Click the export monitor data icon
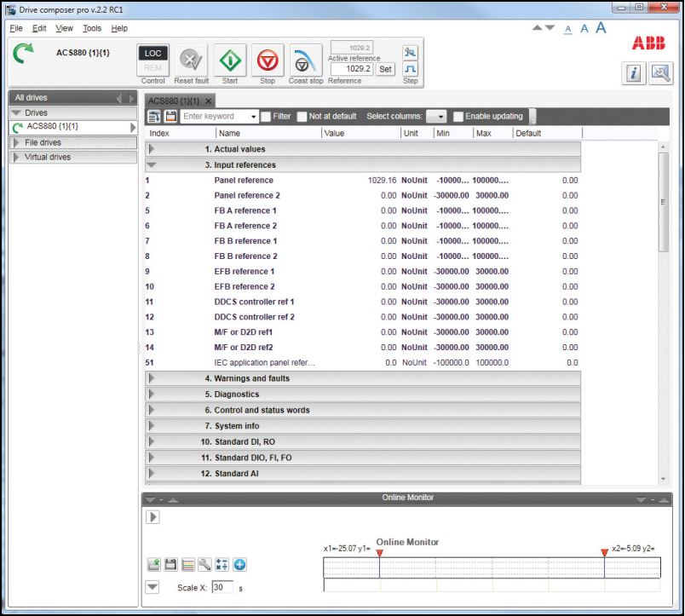 point(153,564)
